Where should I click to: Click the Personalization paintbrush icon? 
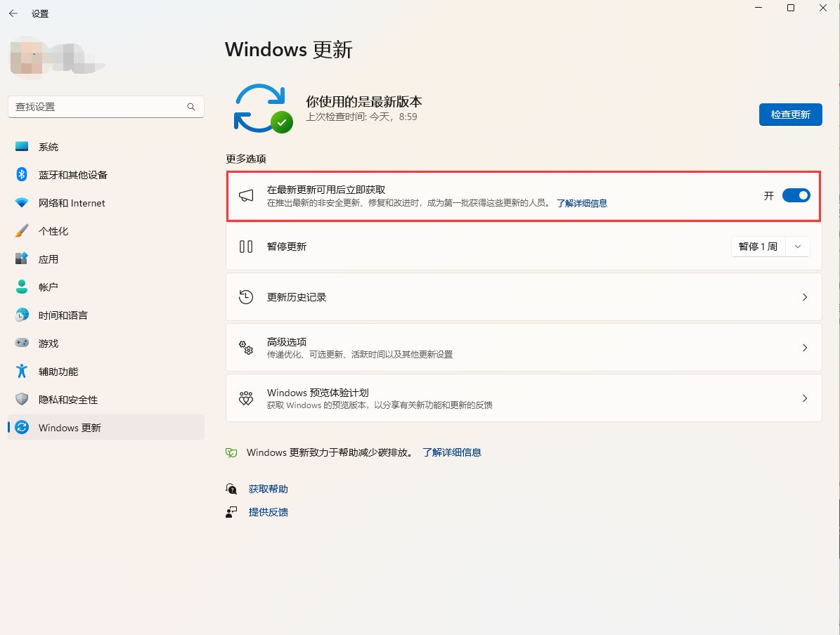coord(22,231)
